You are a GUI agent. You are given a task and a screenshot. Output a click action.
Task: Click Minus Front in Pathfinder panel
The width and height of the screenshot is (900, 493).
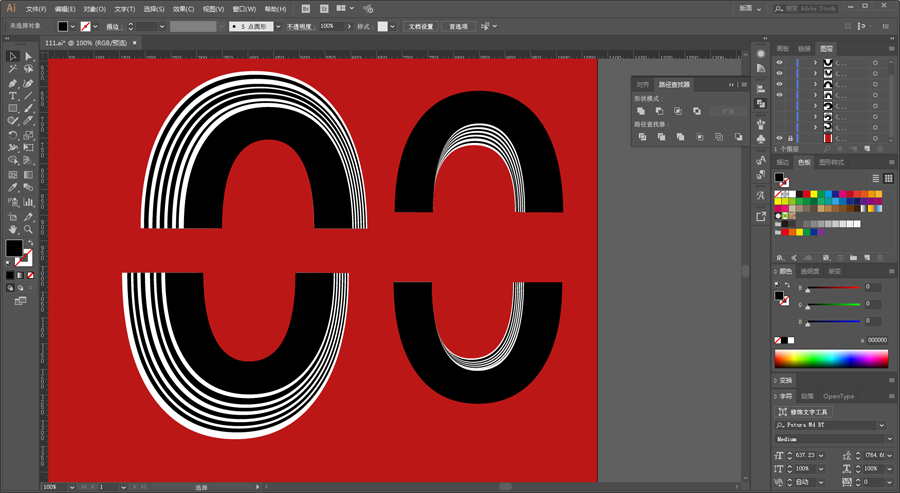pyautogui.click(x=660, y=111)
